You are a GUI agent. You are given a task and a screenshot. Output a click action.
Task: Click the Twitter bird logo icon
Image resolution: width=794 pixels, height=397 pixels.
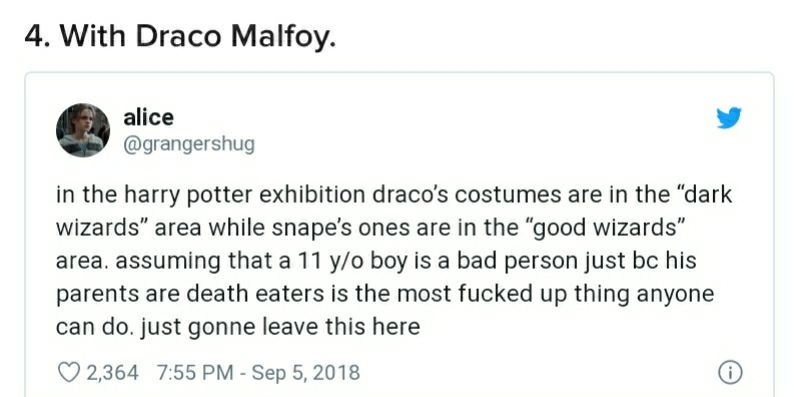729,118
